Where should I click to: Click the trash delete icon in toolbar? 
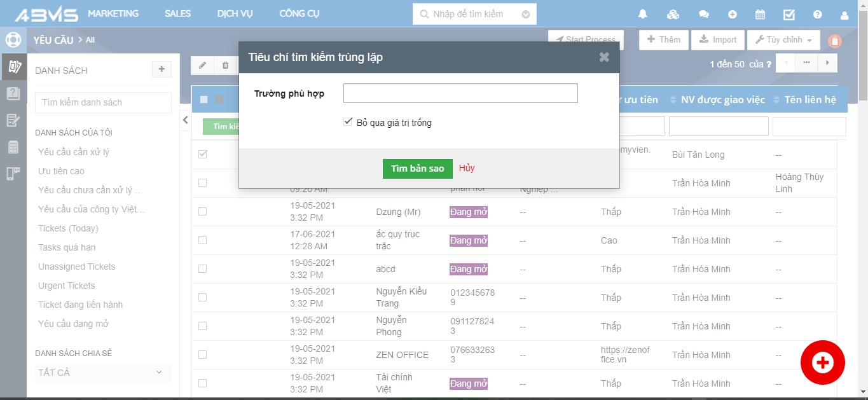pos(226,64)
